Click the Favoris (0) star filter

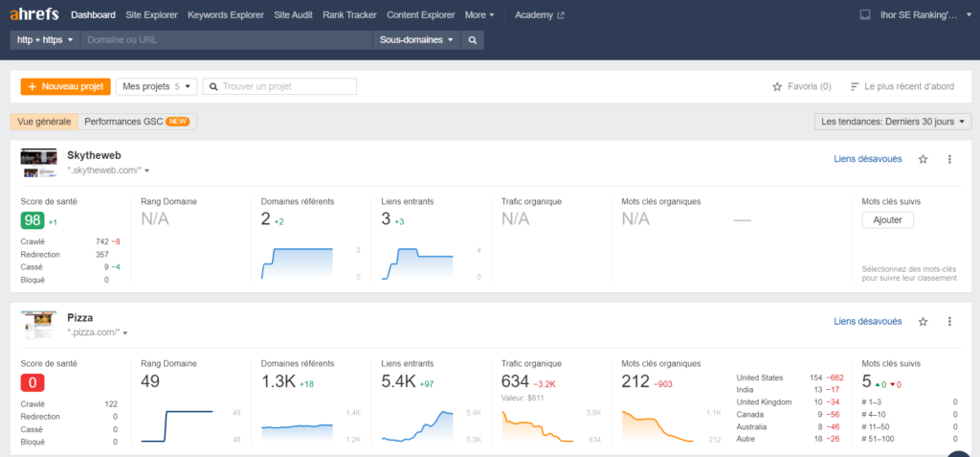tap(802, 86)
